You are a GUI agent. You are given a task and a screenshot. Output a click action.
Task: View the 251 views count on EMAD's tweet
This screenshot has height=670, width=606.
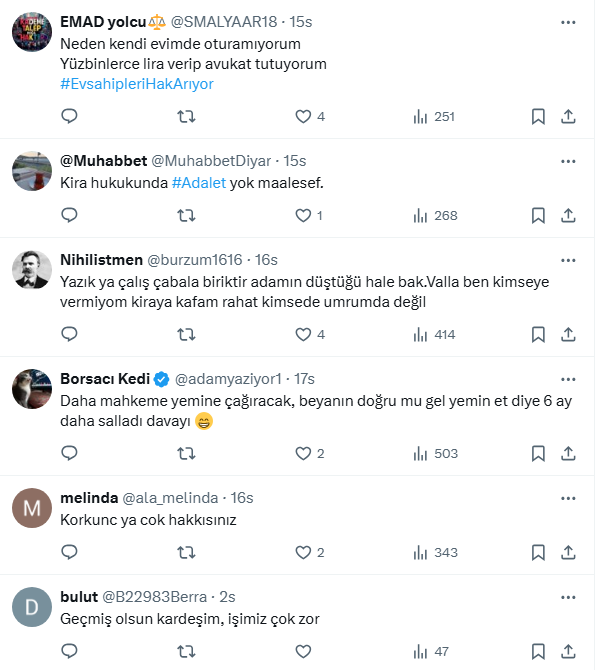pos(434,117)
